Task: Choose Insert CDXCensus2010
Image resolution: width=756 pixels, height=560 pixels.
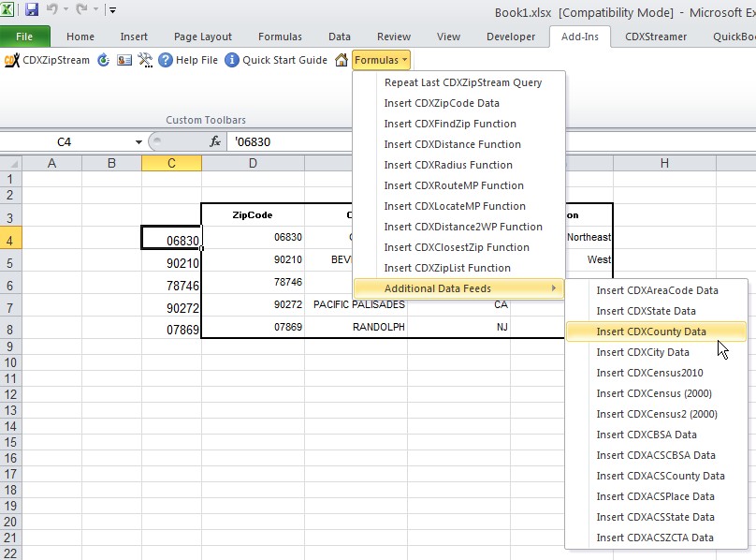Action: [x=656, y=373]
